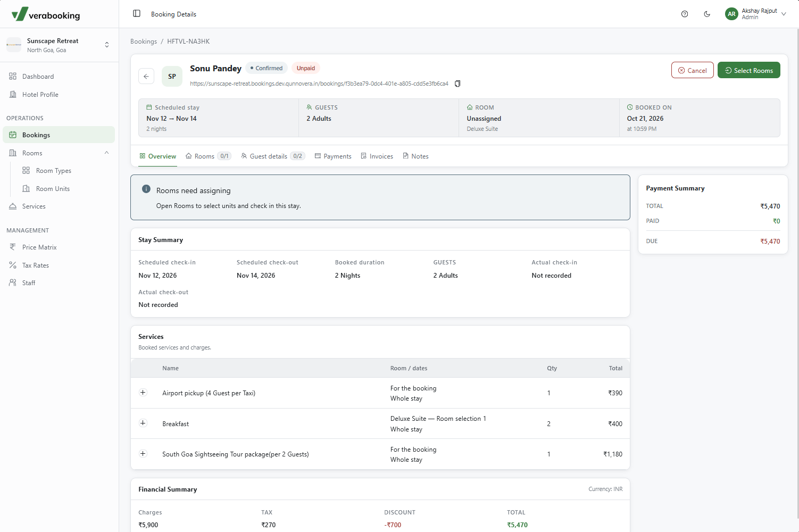This screenshot has width=799, height=532.
Task: Switch to the Payments tab
Action: pos(333,156)
